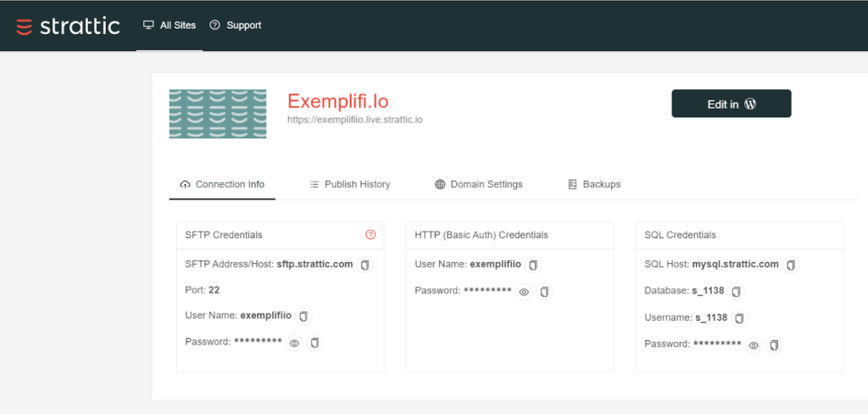Screen dimensions: 868x414
Task: Copy the SFTP Address/Host value
Action: click(x=364, y=265)
